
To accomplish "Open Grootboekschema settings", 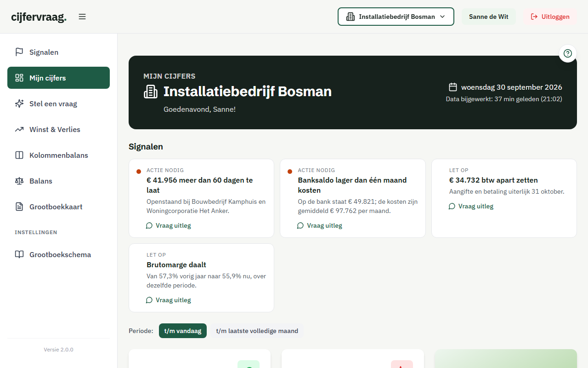I will pos(58,254).
